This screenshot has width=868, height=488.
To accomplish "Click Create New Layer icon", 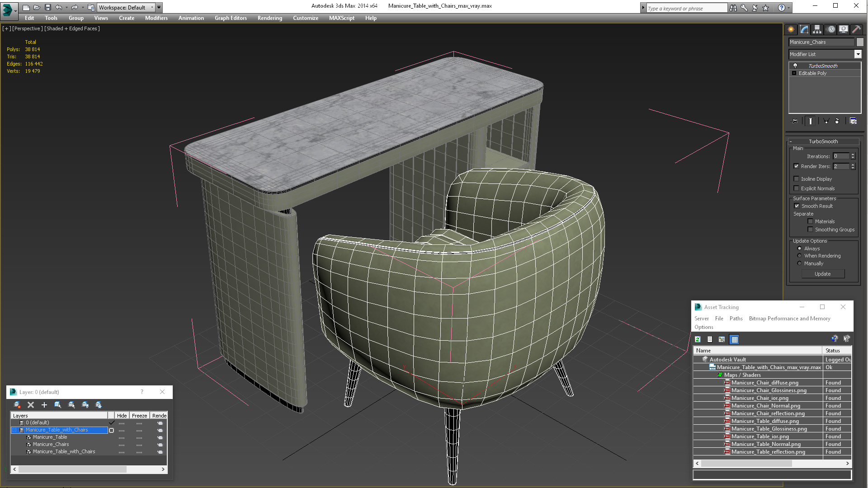I will tap(17, 405).
